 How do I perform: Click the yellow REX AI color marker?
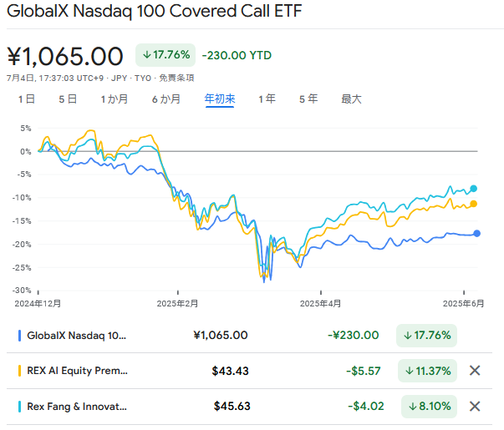[x=19, y=371]
